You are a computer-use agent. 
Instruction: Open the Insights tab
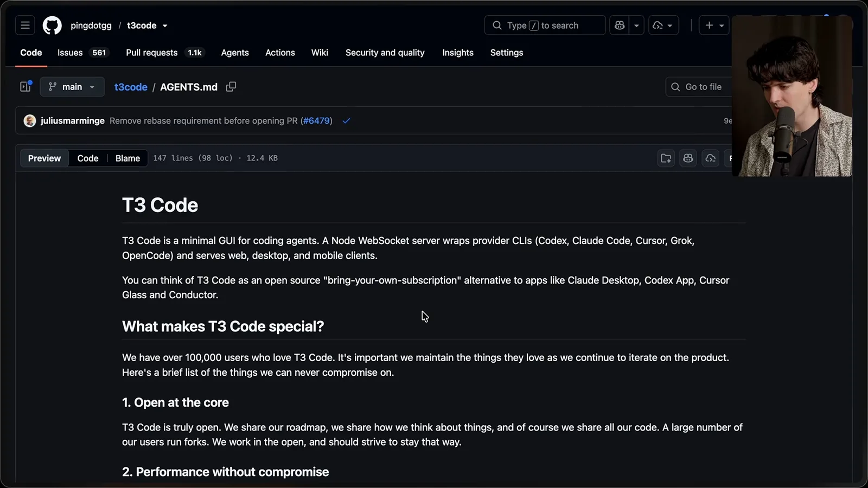tap(458, 53)
